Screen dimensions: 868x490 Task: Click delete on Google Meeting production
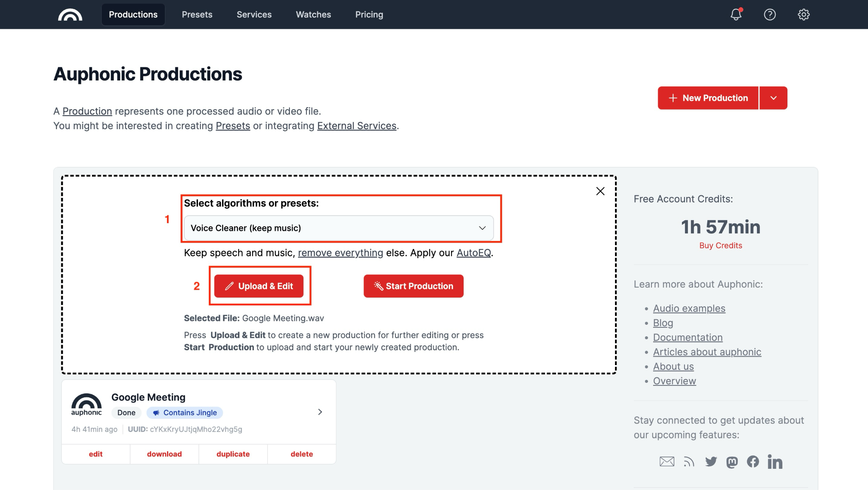click(x=302, y=454)
